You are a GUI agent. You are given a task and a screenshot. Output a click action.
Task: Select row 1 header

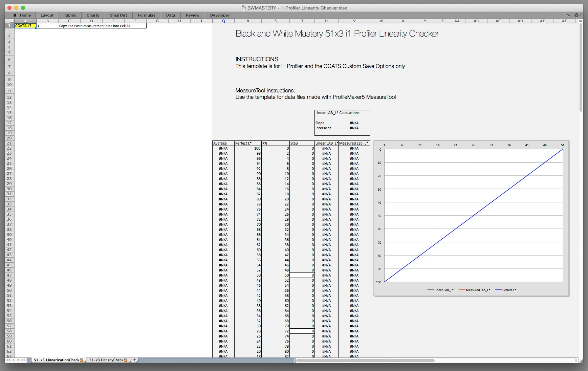pyautogui.click(x=9, y=26)
